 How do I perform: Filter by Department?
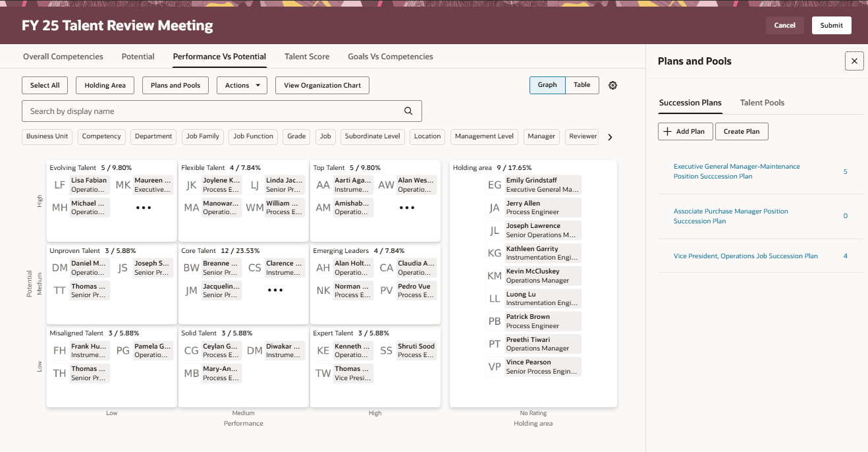[153, 136]
